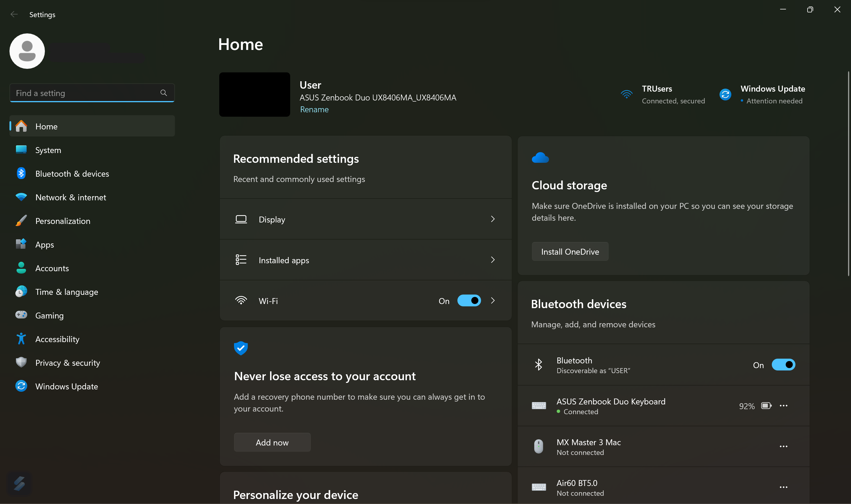The image size is (851, 504).
Task: Click the Gaming label in the sidebar
Action: click(49, 316)
